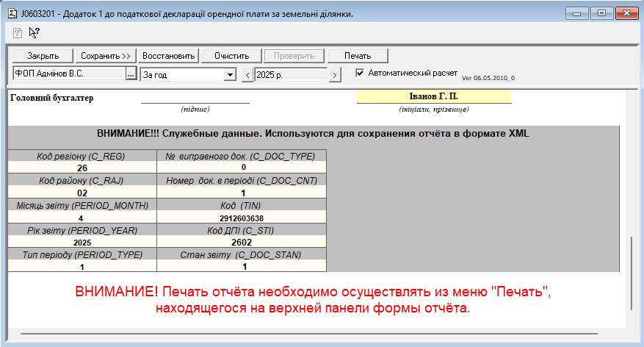
Task: Click the Печать button
Action: coord(358,56)
